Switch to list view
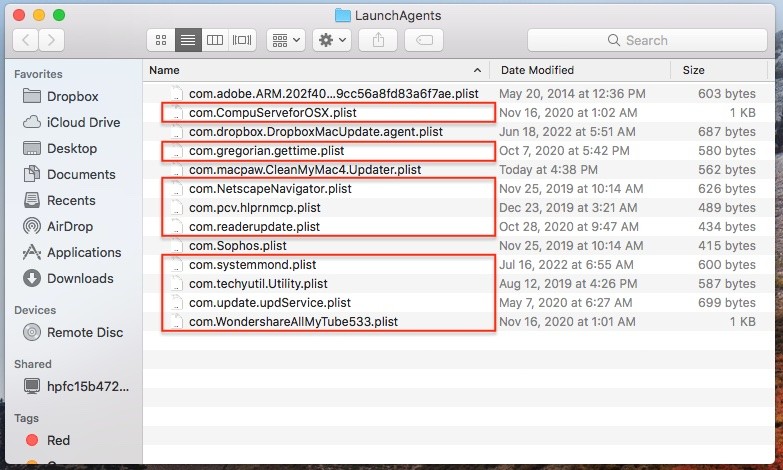The height and width of the screenshot is (470, 783). (188, 40)
